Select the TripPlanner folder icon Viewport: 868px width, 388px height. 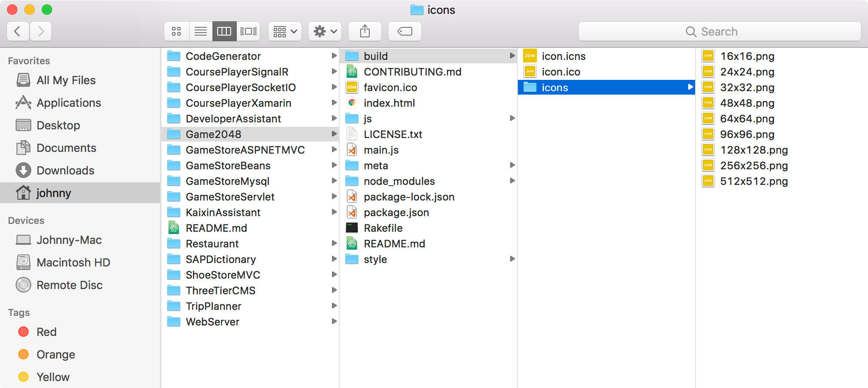click(x=174, y=306)
